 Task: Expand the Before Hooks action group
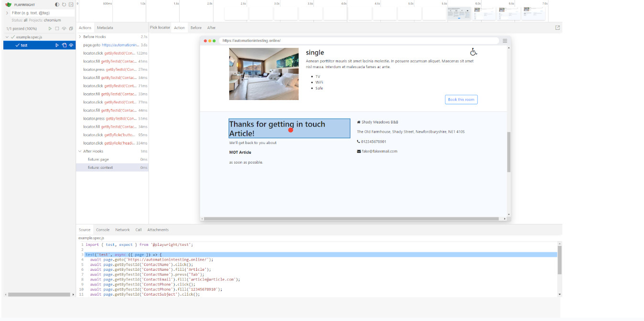coord(80,37)
